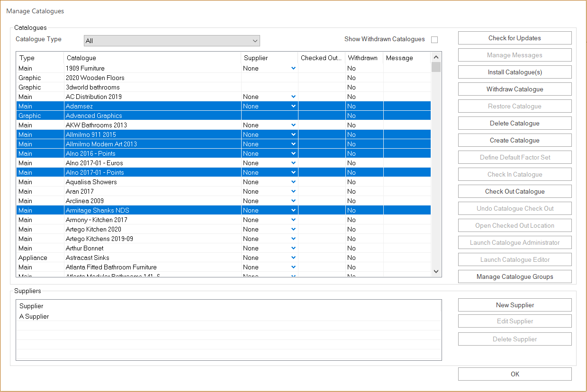Open Supplier dropdown for Aqualisa Showers
Viewport: 587px width, 392px height.
pos(293,182)
